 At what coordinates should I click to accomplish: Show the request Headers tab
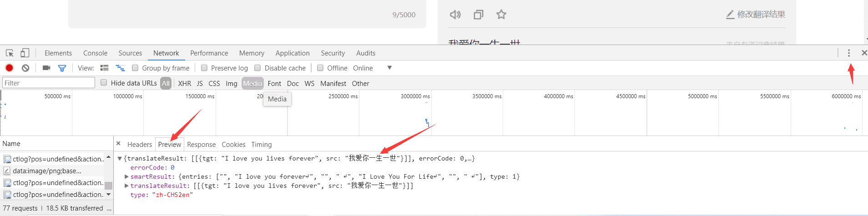(x=140, y=145)
